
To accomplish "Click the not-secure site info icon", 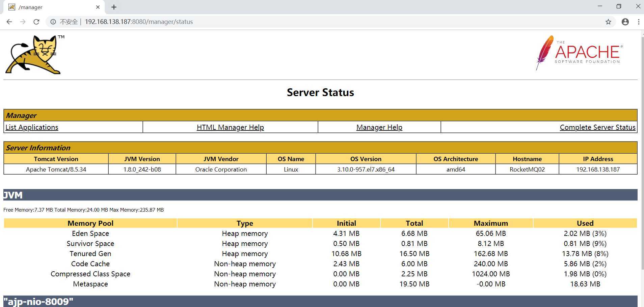I will [53, 22].
